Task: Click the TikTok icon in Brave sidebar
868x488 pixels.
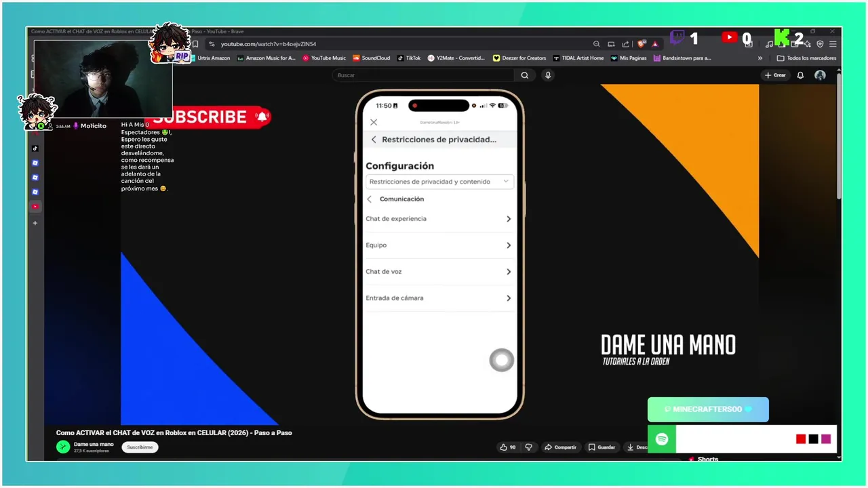Action: point(35,148)
